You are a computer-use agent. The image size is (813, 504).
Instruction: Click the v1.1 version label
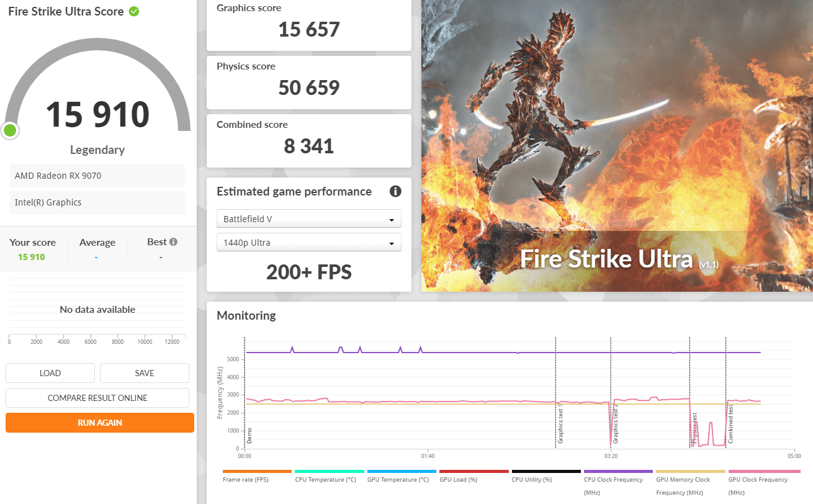point(709,264)
